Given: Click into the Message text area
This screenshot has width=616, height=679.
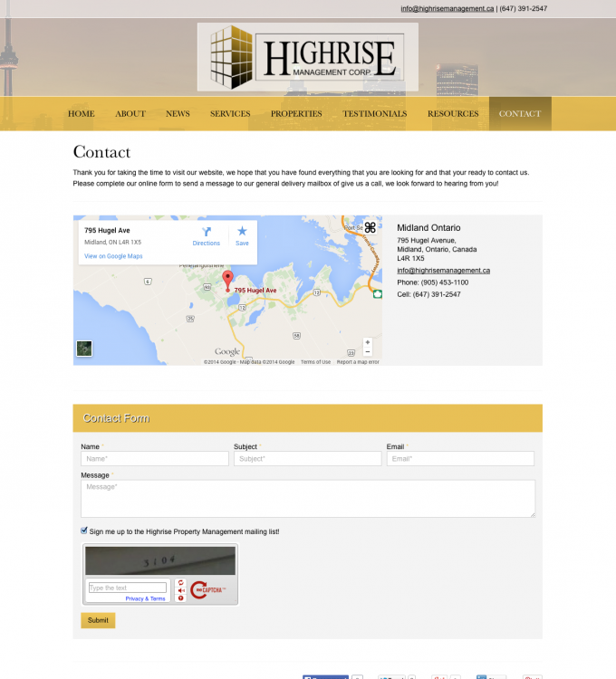Looking at the screenshot, I should (x=307, y=498).
